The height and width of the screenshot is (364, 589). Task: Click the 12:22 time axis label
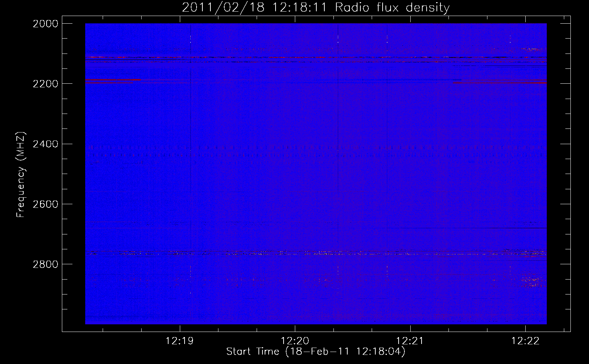[525, 341]
